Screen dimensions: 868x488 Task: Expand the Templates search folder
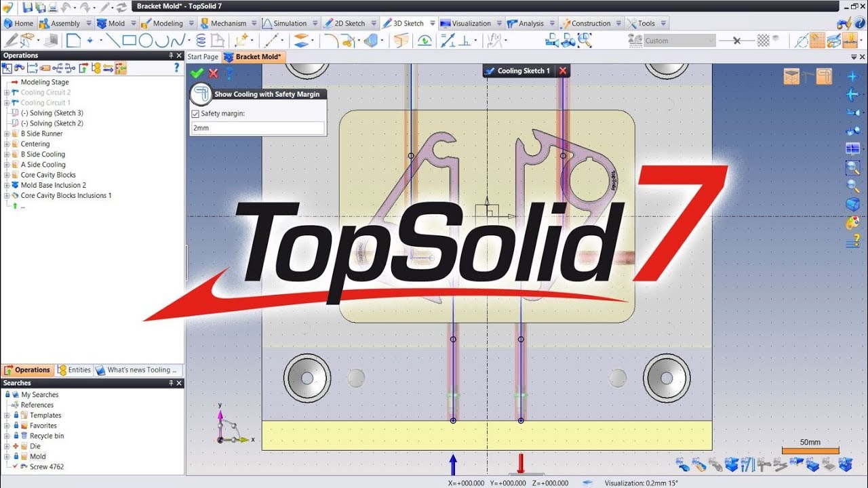click(x=7, y=415)
